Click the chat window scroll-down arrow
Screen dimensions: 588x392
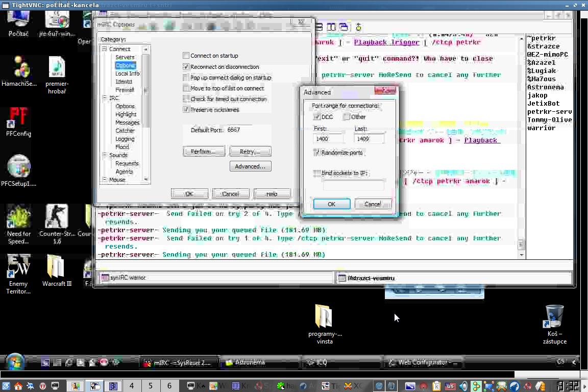521,255
